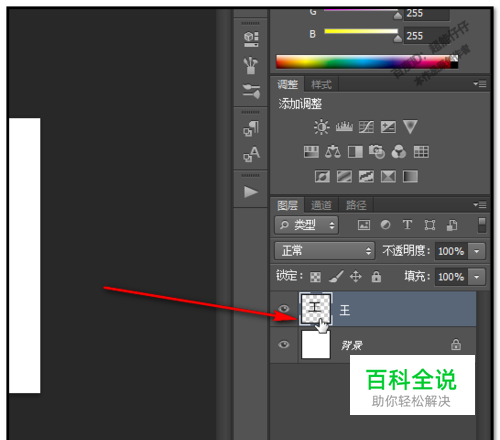This screenshot has height=440, width=500.
Task: Toggle the layer filtering switch
Action: coord(482,225)
